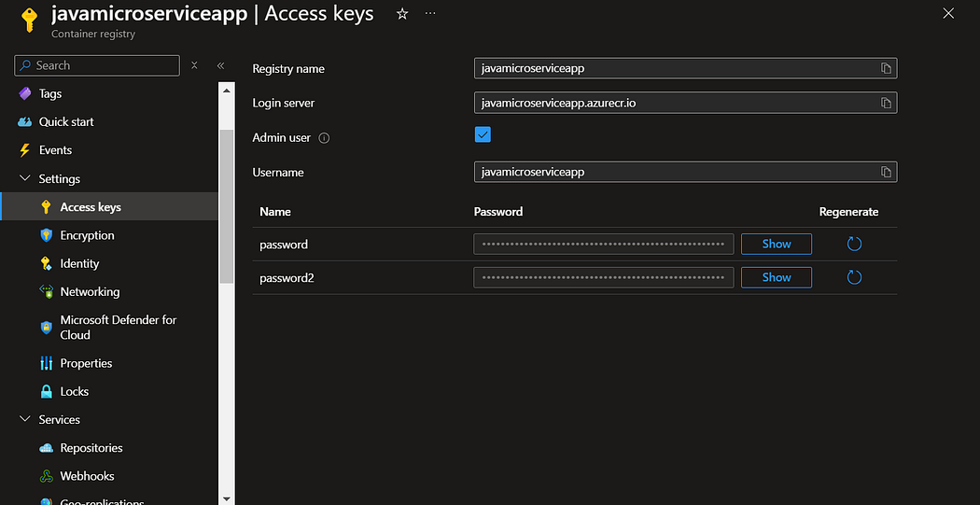This screenshot has height=505, width=980.
Task: Select Access keys in the sidebar
Action: coord(109,207)
